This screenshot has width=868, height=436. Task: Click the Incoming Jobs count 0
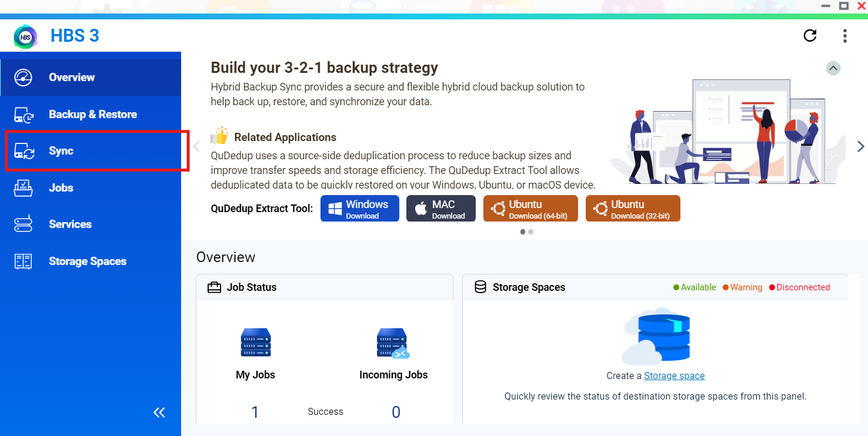coord(396,412)
